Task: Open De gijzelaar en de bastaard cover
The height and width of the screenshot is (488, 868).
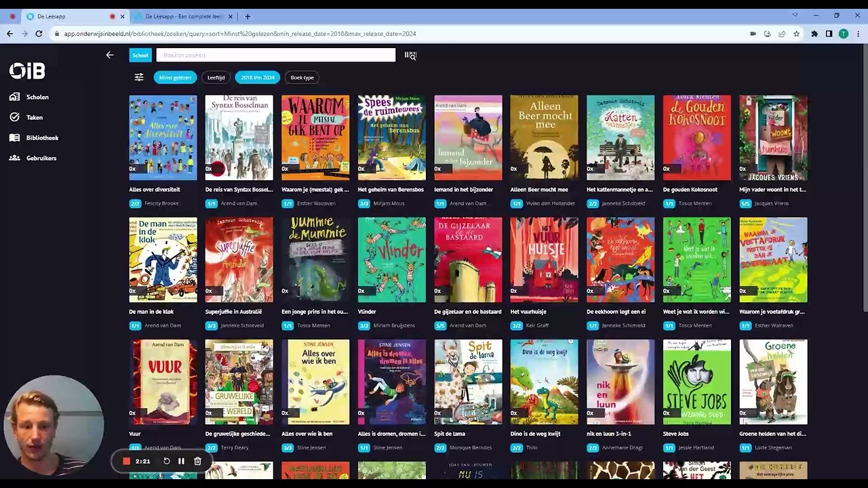Action: click(468, 260)
